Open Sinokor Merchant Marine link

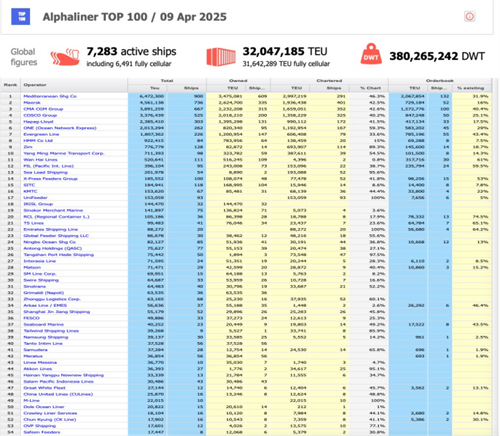coord(53,210)
